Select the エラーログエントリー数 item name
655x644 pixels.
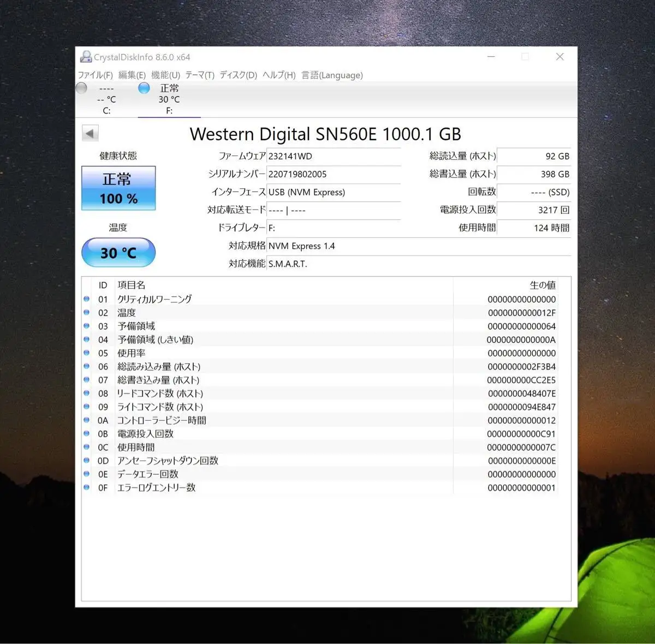(156, 487)
